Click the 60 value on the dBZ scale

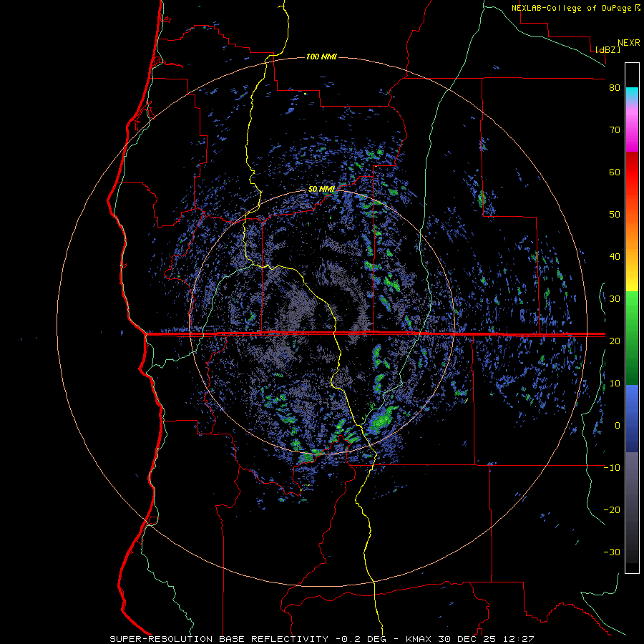[615, 172]
